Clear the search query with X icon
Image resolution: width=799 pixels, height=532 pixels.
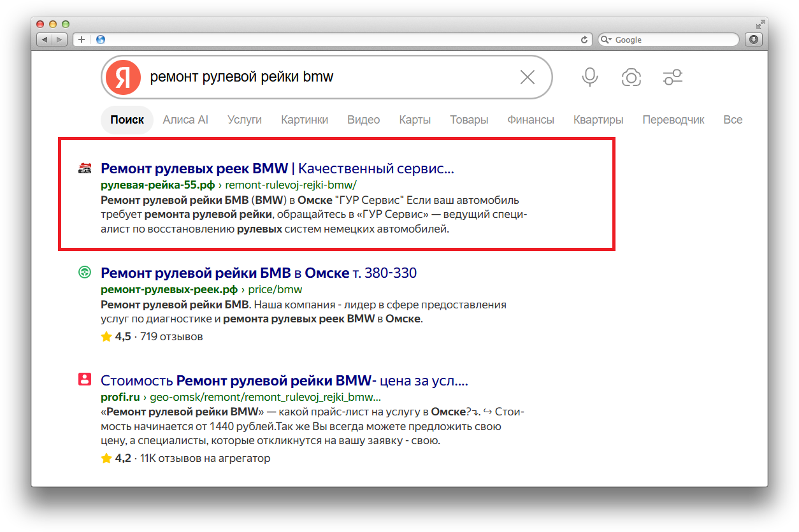click(528, 78)
